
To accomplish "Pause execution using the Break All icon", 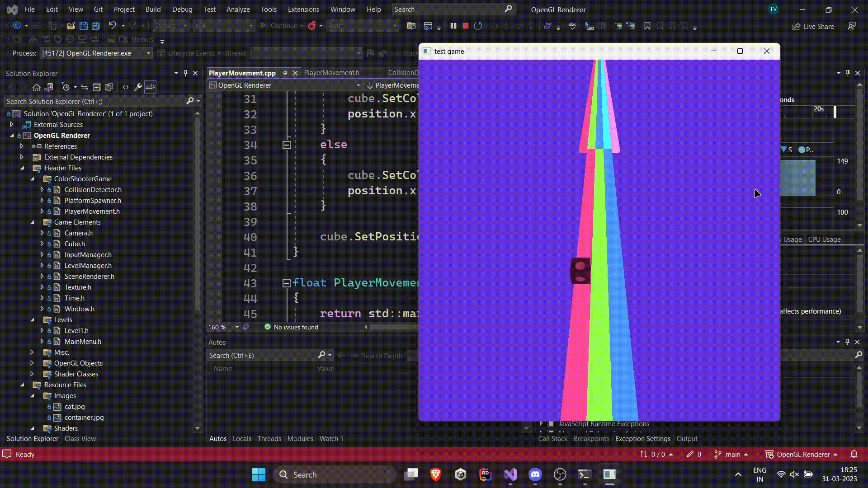I will click(x=453, y=26).
